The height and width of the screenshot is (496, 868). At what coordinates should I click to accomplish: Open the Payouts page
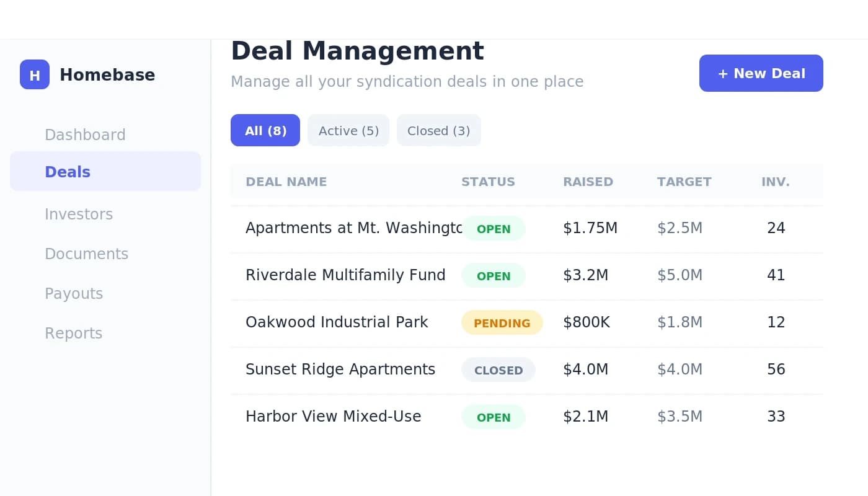74,293
